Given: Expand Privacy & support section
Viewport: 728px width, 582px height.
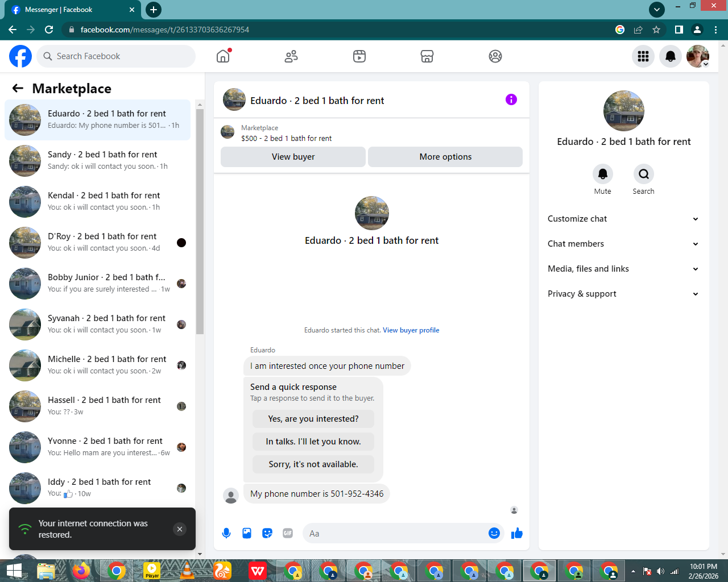Looking at the screenshot, I should (623, 294).
